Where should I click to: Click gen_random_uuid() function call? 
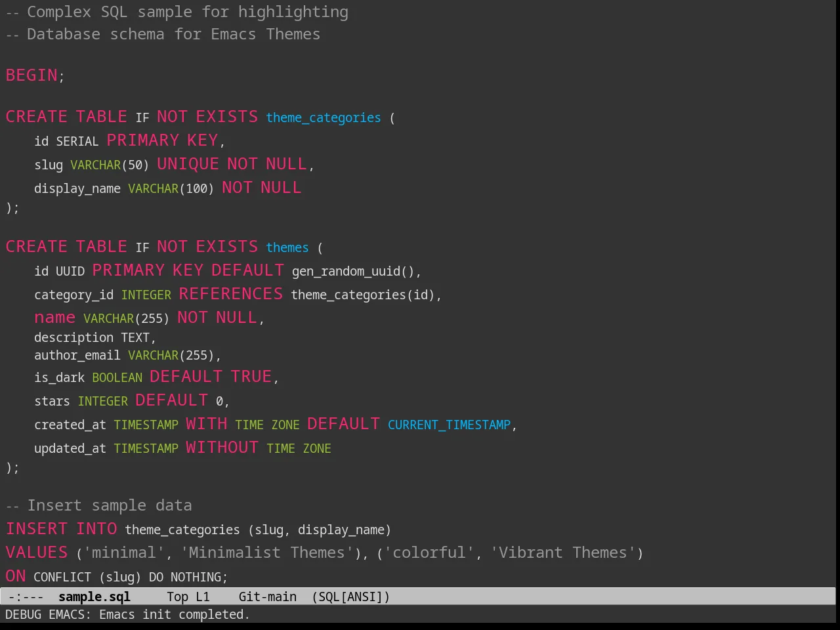click(354, 271)
